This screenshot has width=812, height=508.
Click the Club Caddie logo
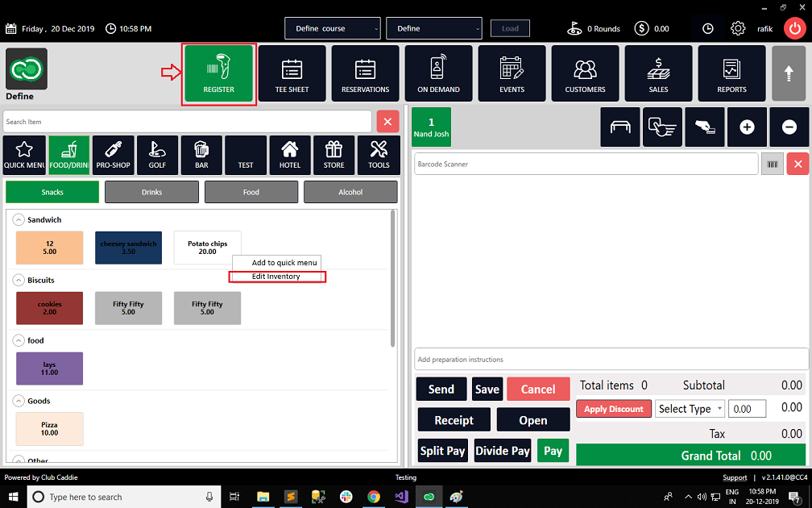coord(27,69)
